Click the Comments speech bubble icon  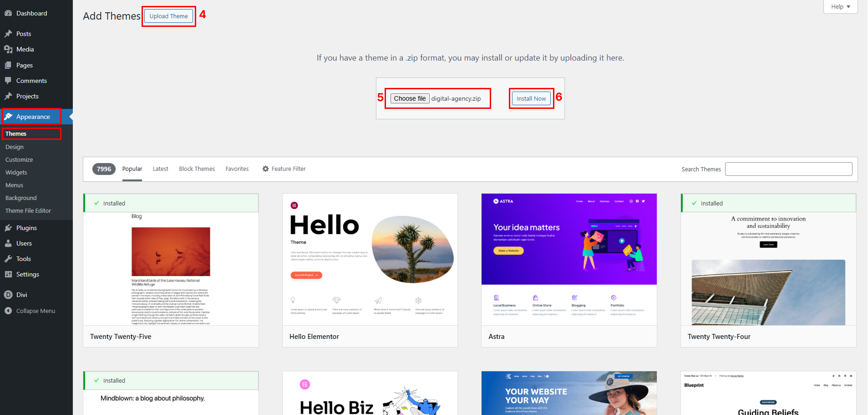[x=8, y=81]
